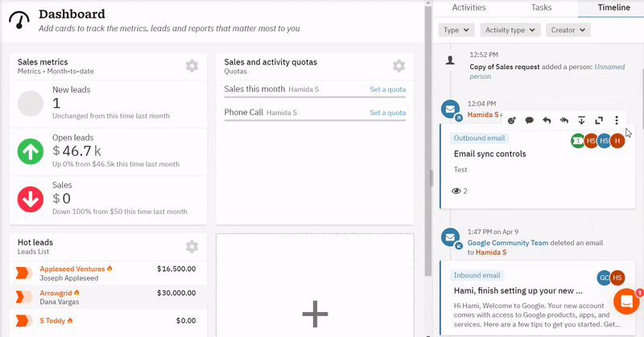Open the three-dot more options menu

click(x=617, y=120)
